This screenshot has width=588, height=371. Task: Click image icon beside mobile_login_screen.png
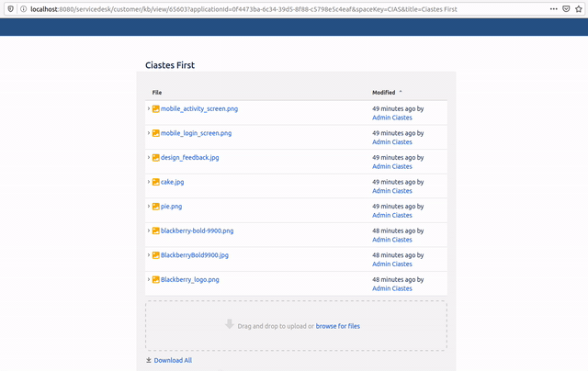click(155, 133)
